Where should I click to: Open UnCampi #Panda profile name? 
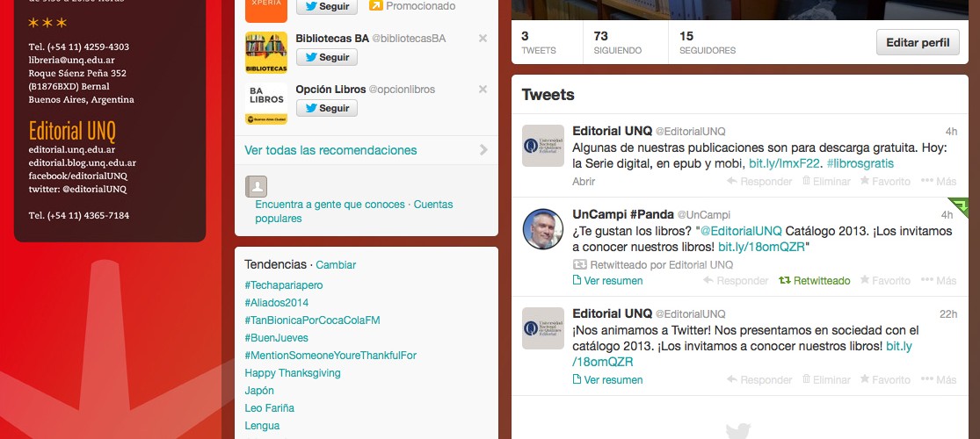pos(623,214)
